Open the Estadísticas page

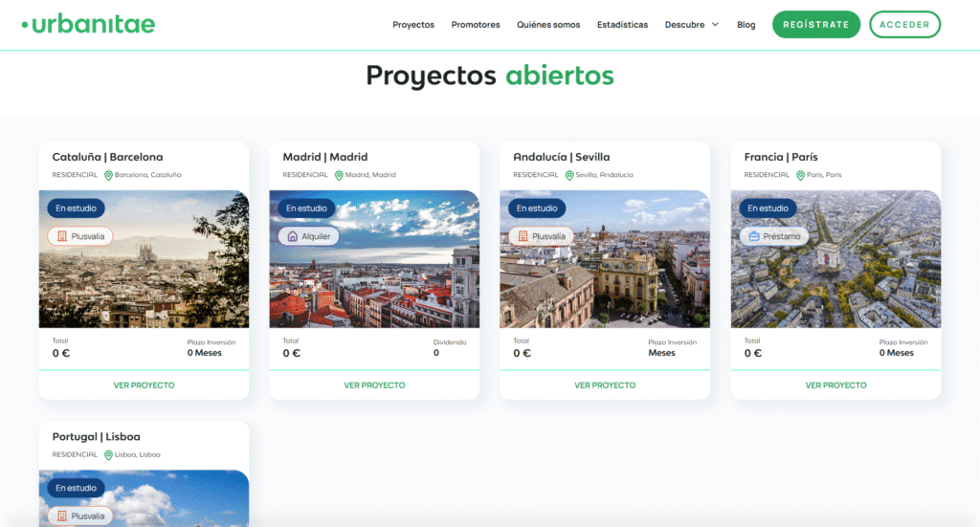pyautogui.click(x=622, y=25)
